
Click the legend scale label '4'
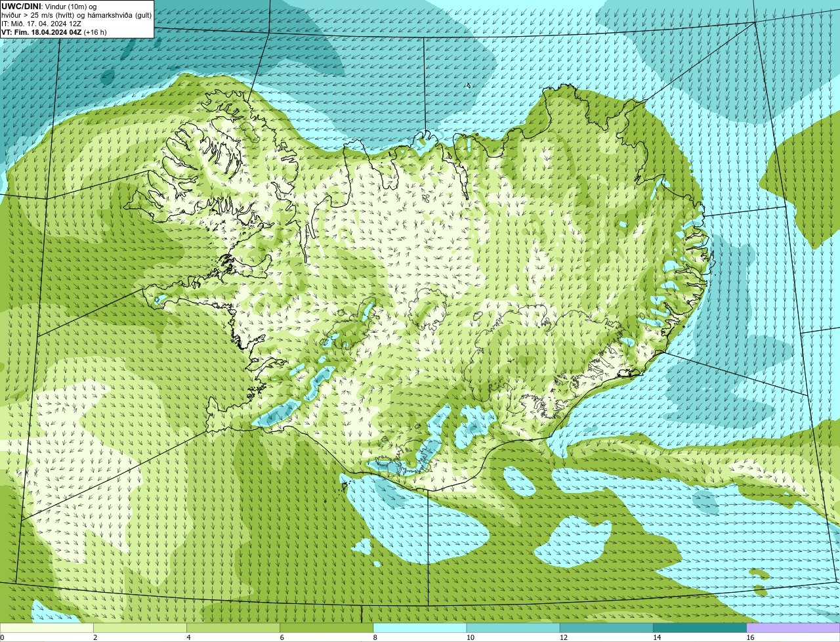click(188, 637)
